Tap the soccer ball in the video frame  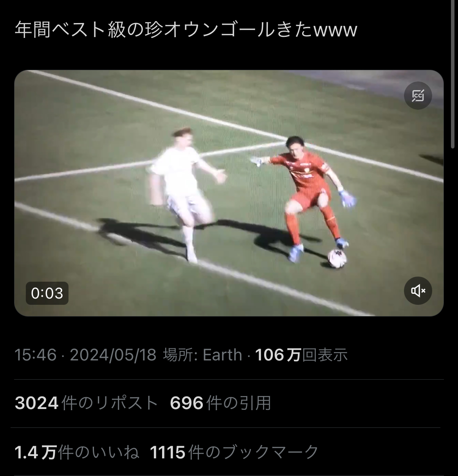(x=337, y=259)
